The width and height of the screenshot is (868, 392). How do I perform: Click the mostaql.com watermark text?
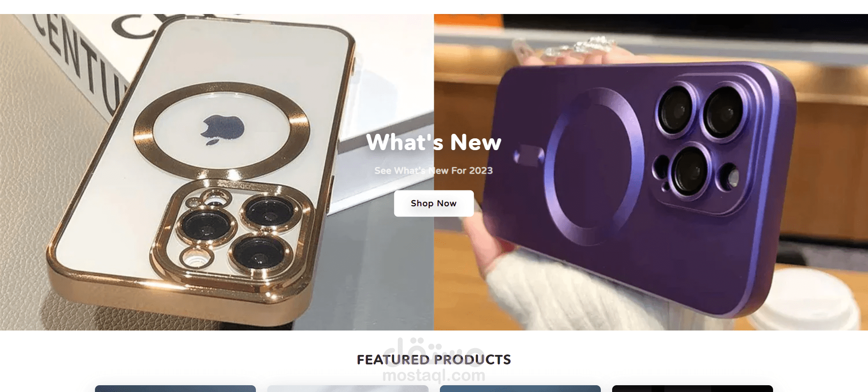pyautogui.click(x=434, y=375)
